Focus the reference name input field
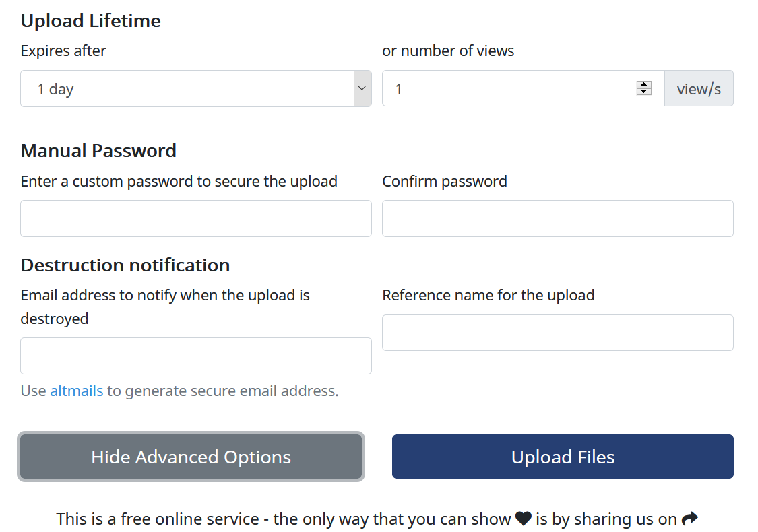Screen dimensions: 758x532 (557, 332)
